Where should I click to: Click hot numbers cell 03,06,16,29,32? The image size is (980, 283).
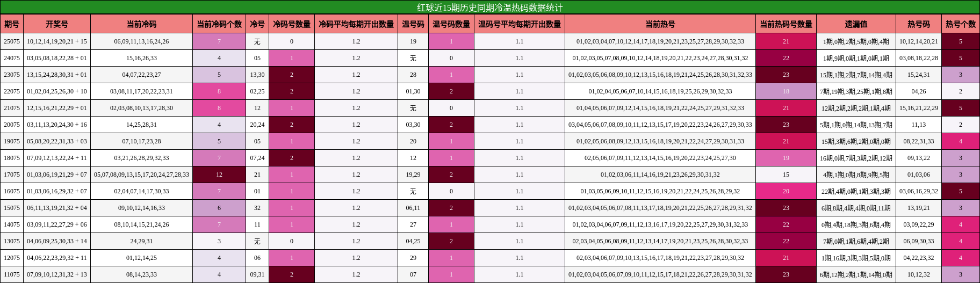click(919, 191)
